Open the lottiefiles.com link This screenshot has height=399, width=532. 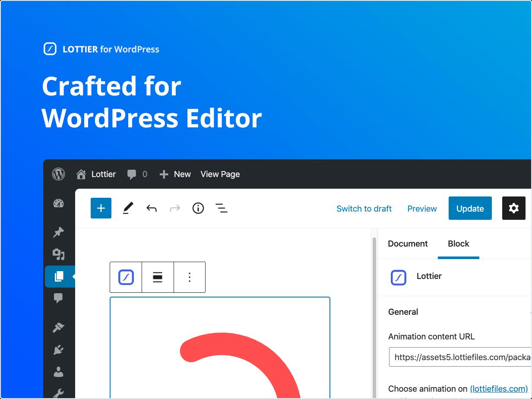point(499,389)
